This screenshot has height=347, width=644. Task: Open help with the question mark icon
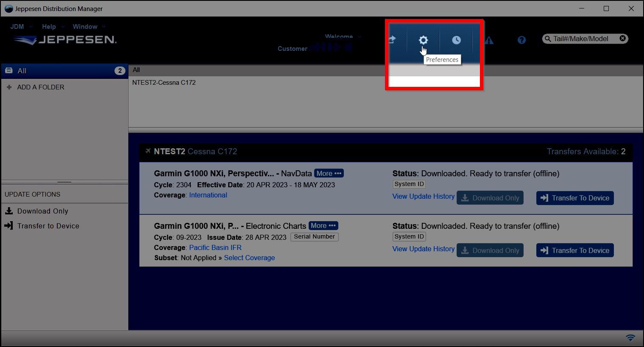[521, 40]
